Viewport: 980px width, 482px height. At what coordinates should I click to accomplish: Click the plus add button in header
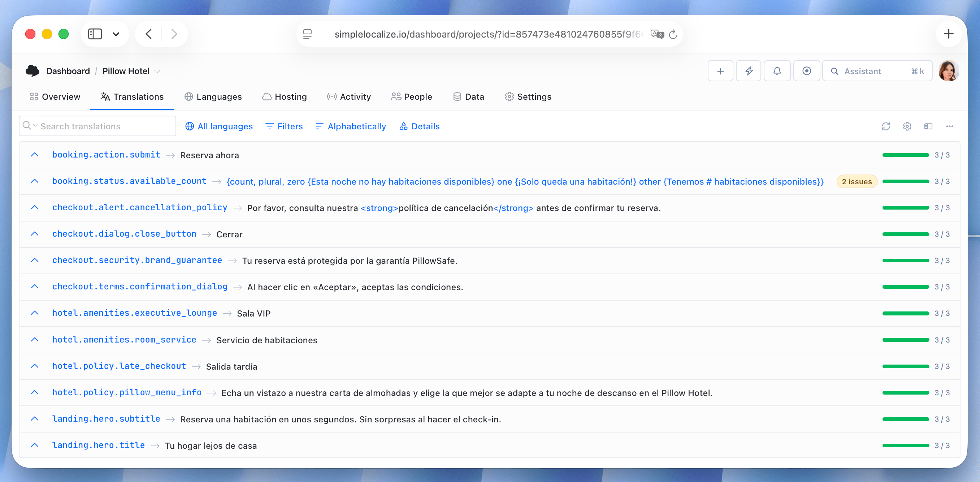(x=720, y=71)
